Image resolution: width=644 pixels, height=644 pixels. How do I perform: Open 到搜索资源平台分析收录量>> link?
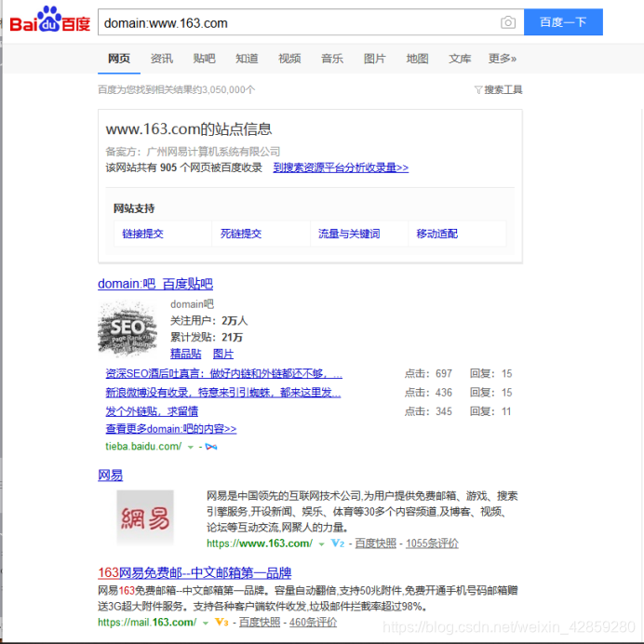tap(341, 168)
